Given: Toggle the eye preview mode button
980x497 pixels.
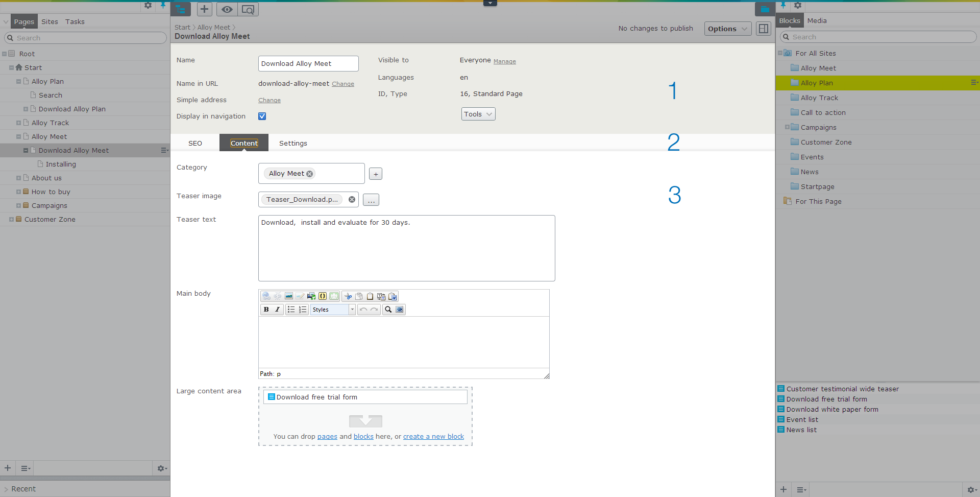Looking at the screenshot, I should click(x=227, y=9).
